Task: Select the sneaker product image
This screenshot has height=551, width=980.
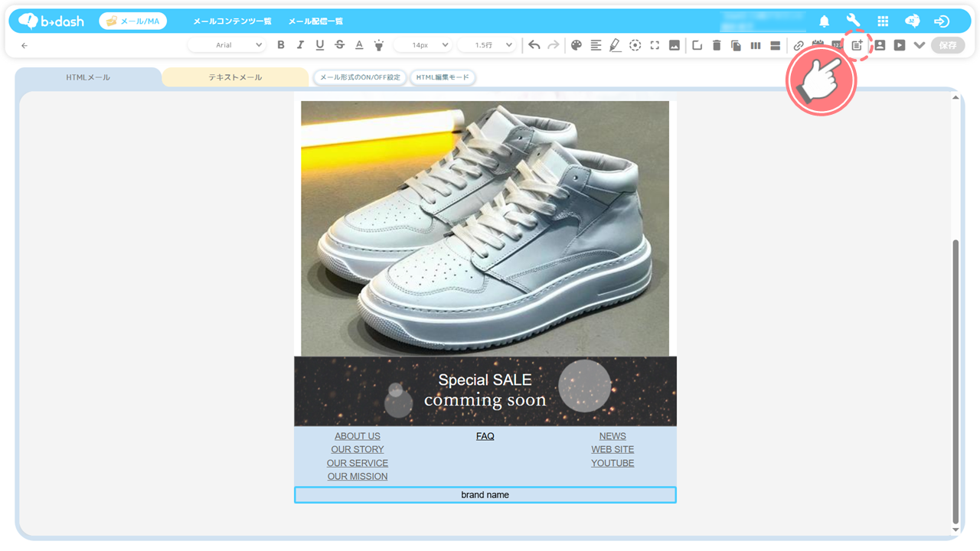Action: click(x=485, y=228)
